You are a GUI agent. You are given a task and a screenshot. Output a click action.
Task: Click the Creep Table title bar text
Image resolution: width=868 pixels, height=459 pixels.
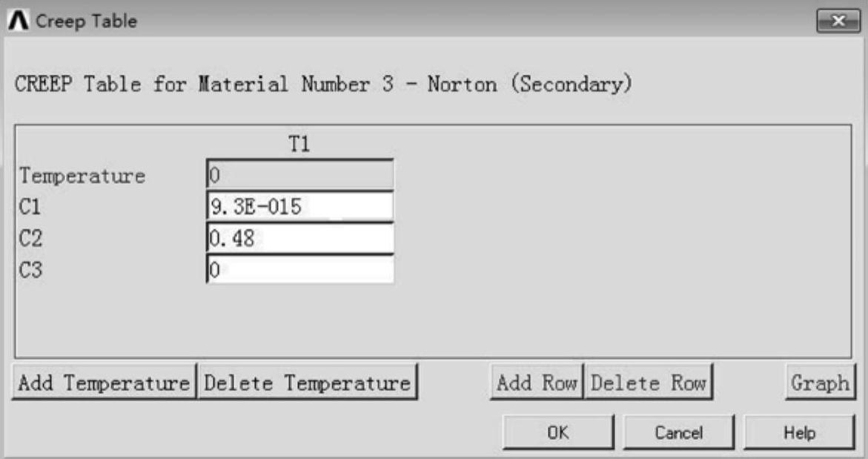[x=86, y=22]
